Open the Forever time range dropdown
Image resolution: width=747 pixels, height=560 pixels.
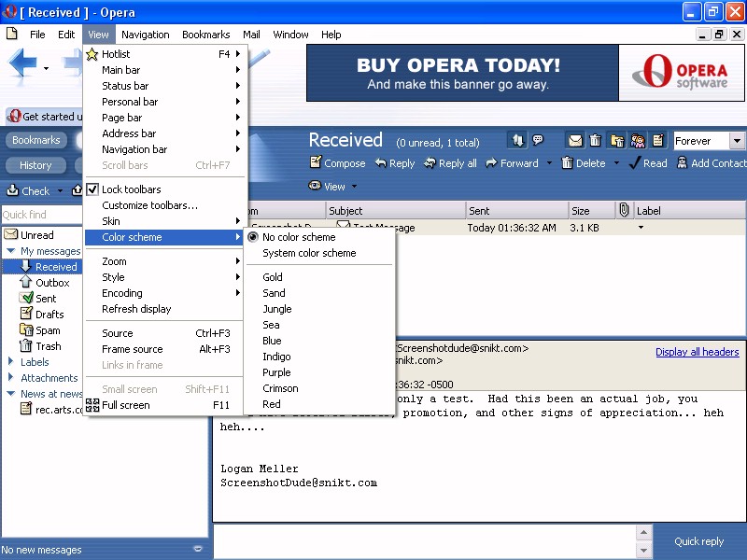737,141
